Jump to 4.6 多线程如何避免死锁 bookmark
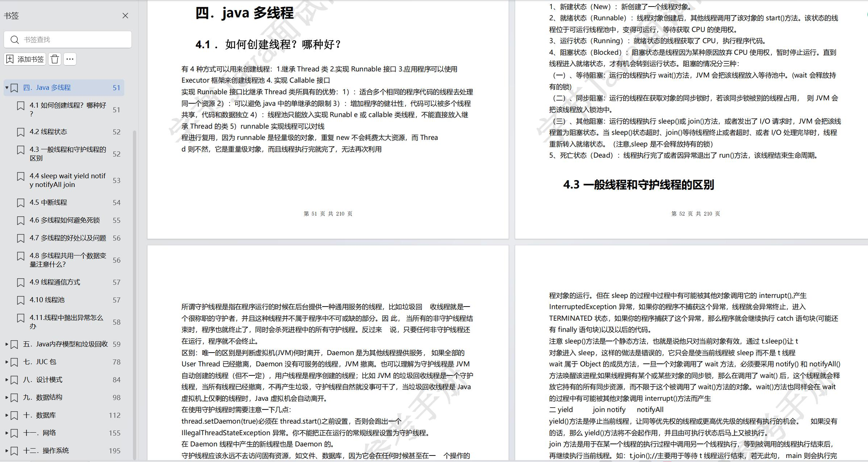 coord(64,220)
